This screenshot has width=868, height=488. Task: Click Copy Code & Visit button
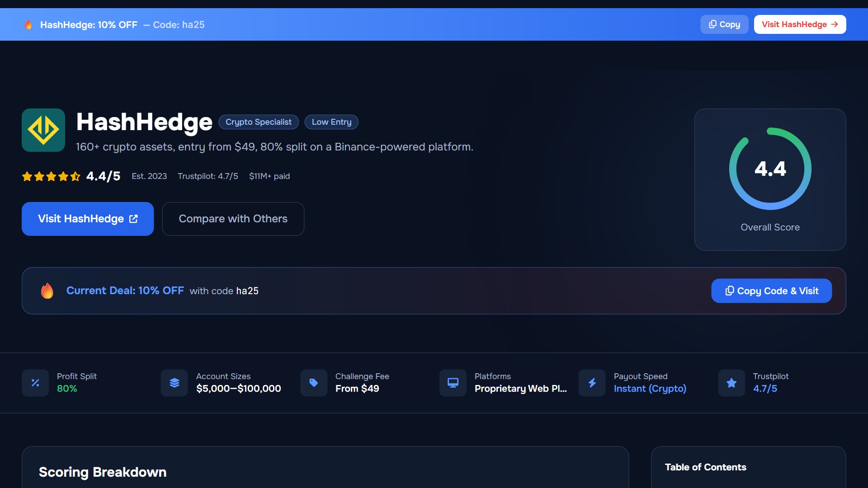click(771, 291)
